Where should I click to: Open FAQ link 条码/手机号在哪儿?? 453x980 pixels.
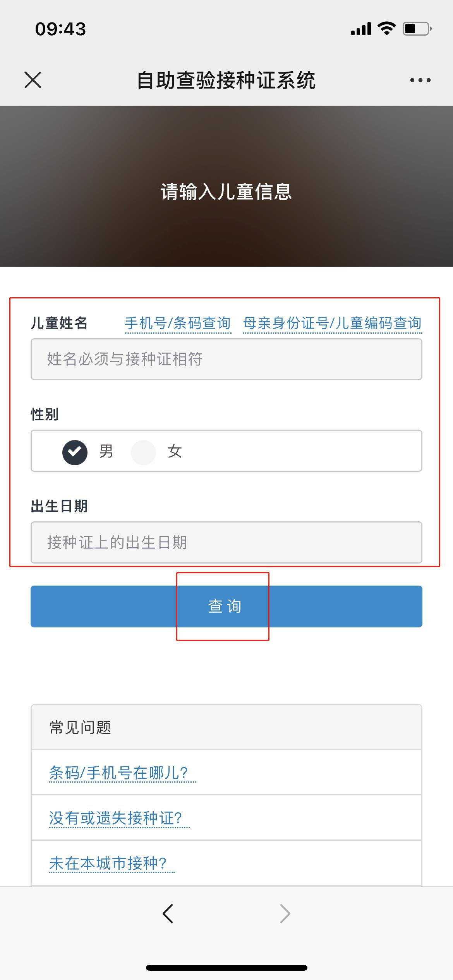118,773
